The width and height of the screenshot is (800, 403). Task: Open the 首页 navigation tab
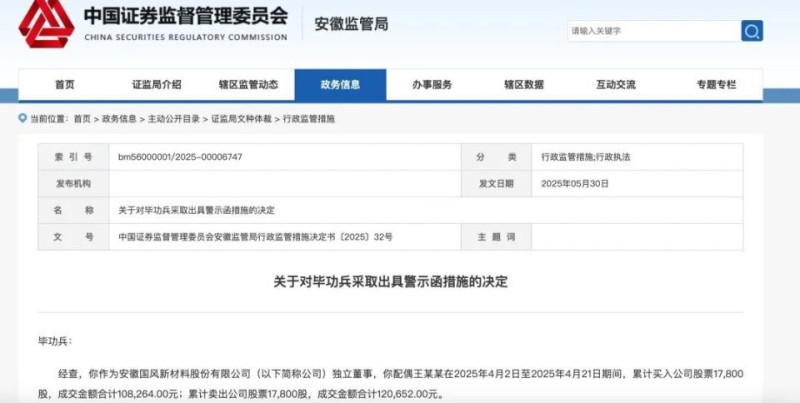click(x=65, y=85)
